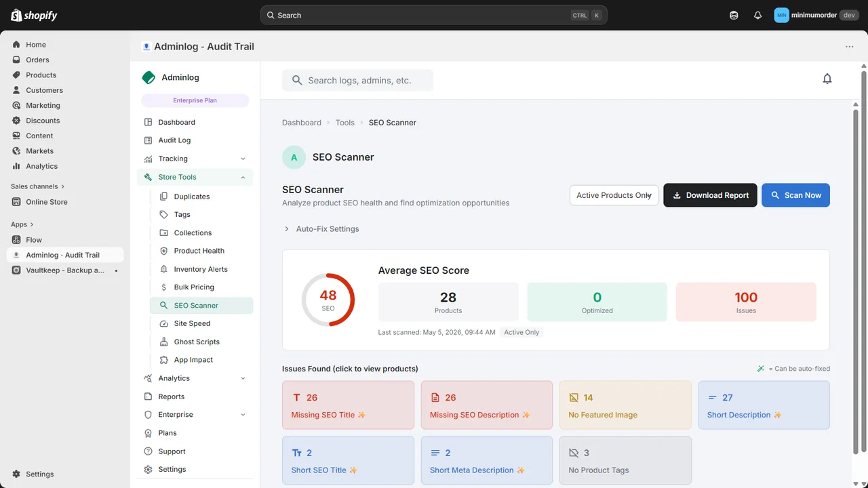Screen dimensions: 868x488
Task: Click the Home icon in Shopify sidebar
Action: (16, 45)
